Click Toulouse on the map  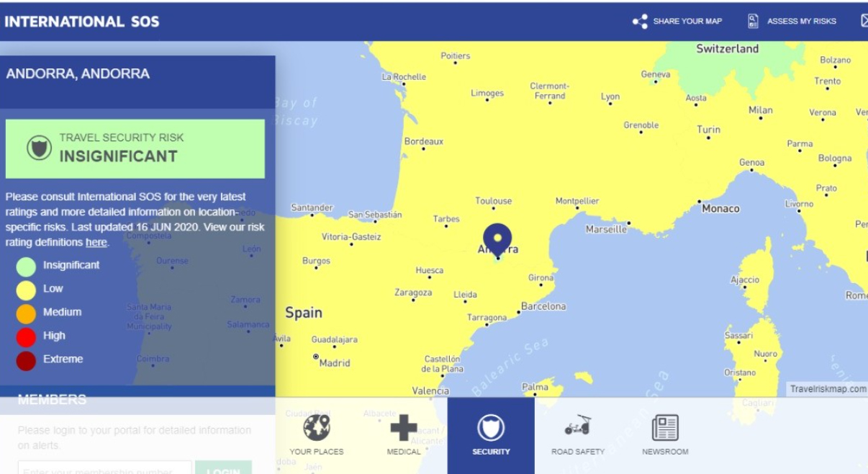(x=494, y=201)
